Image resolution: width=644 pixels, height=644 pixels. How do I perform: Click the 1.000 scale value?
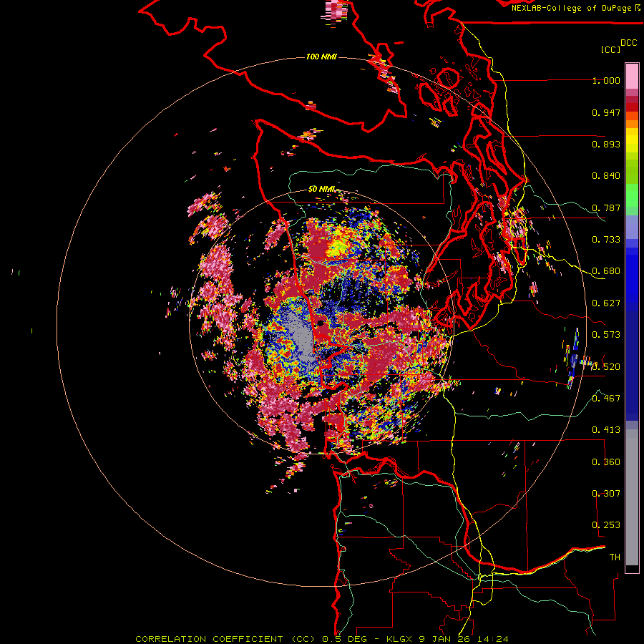(x=606, y=80)
